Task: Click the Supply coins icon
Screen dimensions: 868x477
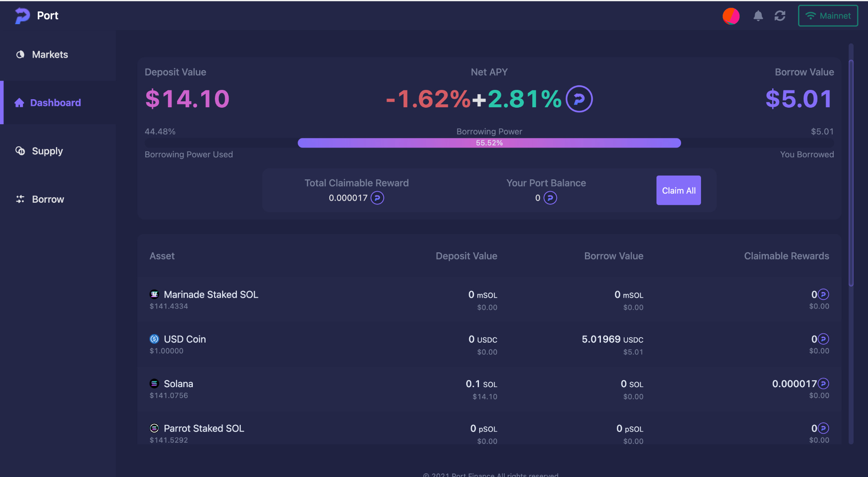Action: 20,151
